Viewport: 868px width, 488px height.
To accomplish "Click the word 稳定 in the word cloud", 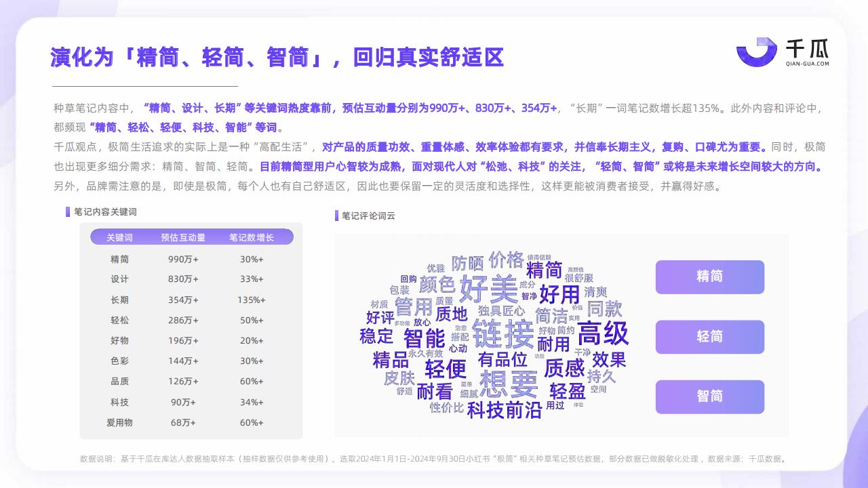I will (376, 335).
